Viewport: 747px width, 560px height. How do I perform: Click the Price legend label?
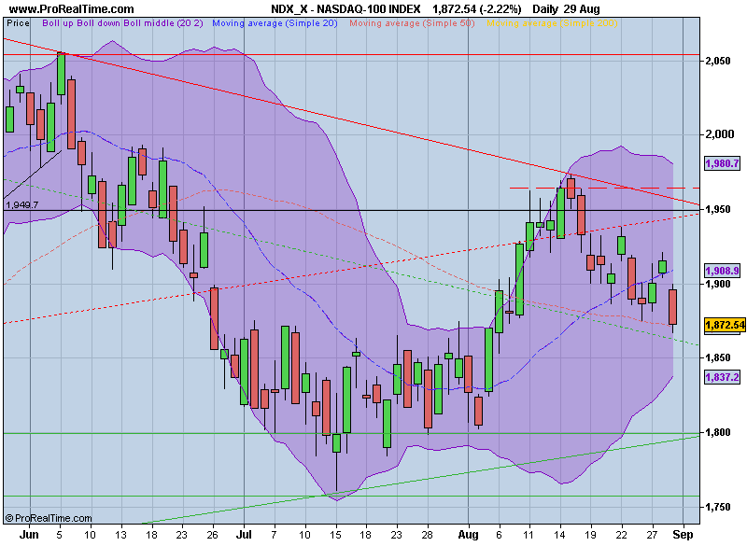pyautogui.click(x=18, y=22)
